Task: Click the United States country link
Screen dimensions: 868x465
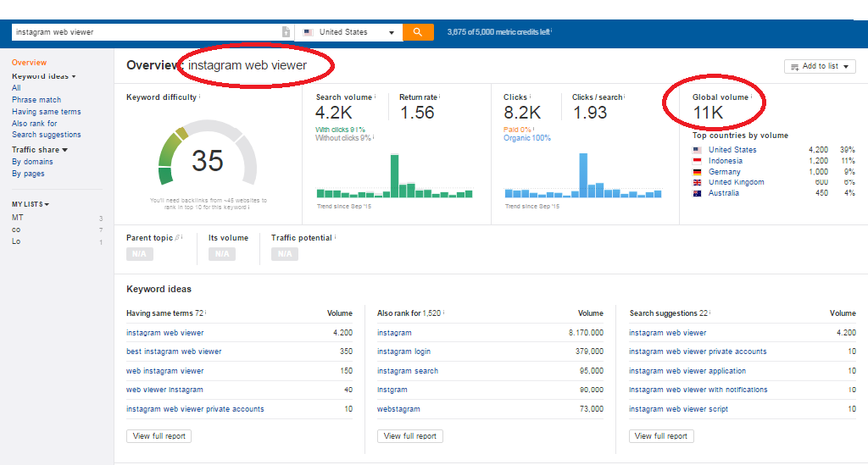Action: pos(732,150)
